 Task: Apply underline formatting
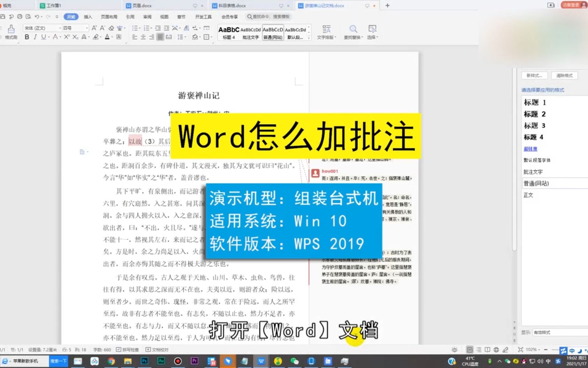pyautogui.click(x=43, y=37)
